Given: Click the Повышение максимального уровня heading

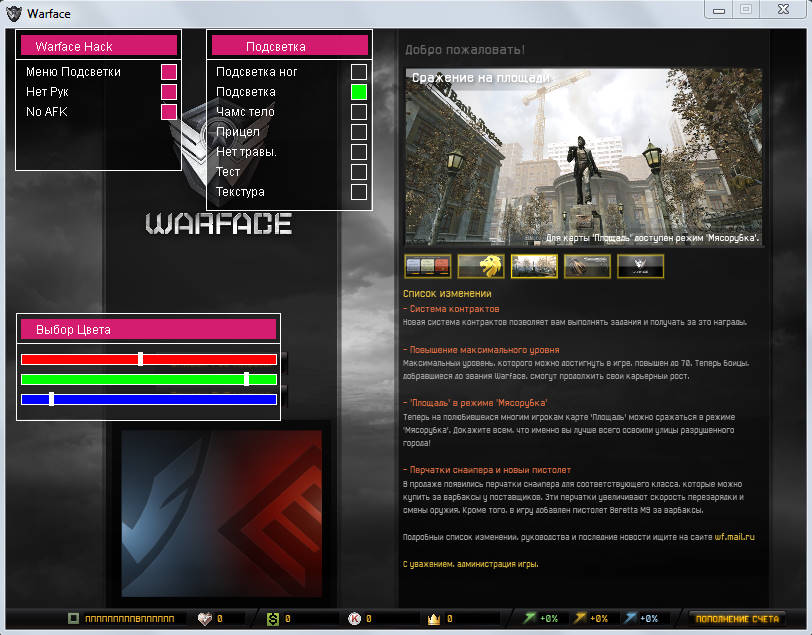Looking at the screenshot, I should [484, 350].
